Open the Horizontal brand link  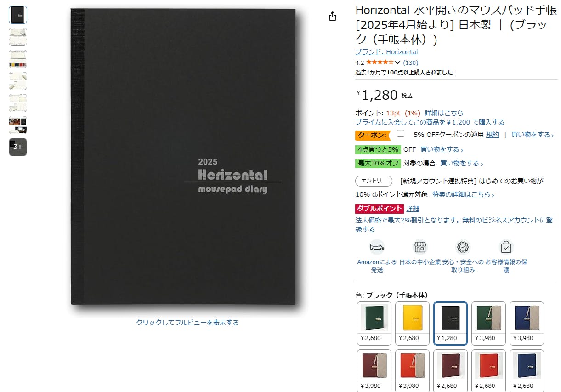tap(386, 52)
